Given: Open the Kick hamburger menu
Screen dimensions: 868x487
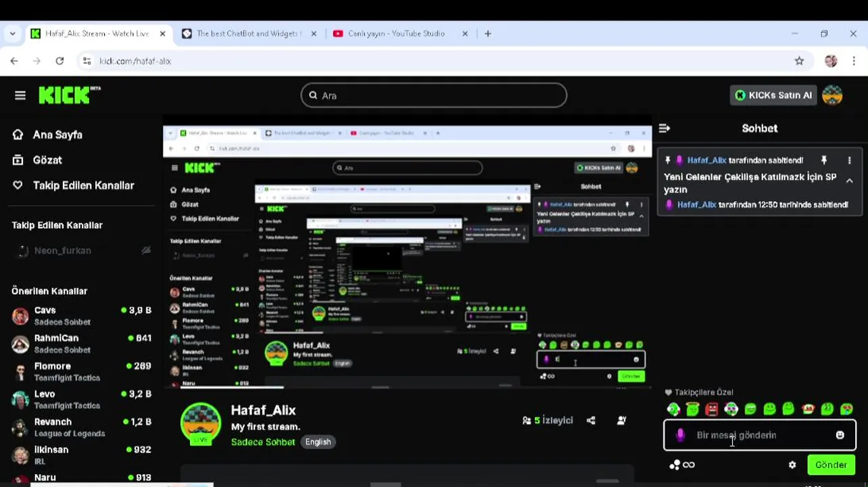Looking at the screenshot, I should click(20, 95).
